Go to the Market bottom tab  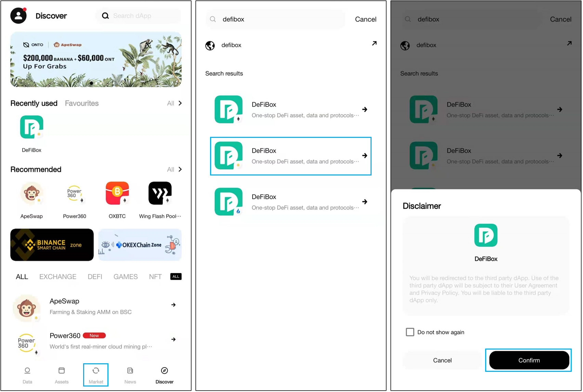tap(96, 375)
